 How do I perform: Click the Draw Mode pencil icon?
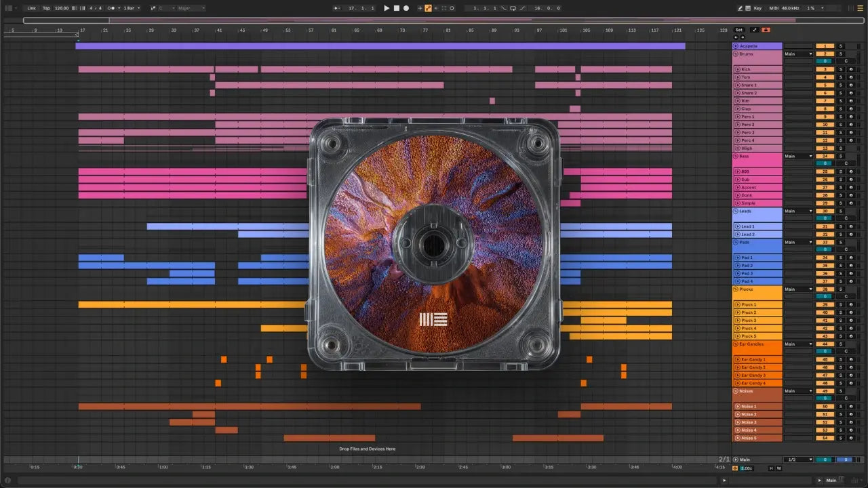click(740, 8)
